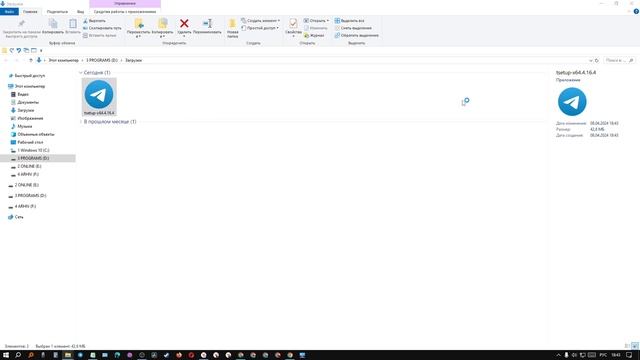640x360 pixels.
Task: Click Изменить (Edit) in the ribbon
Action: click(316, 28)
